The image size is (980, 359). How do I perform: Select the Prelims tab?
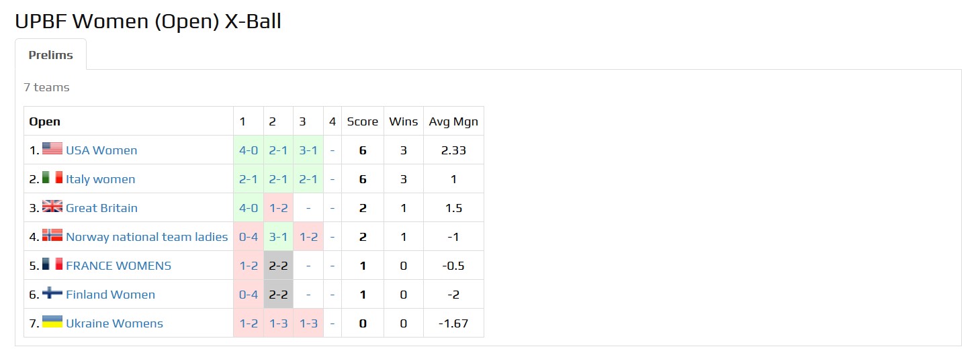(x=51, y=55)
